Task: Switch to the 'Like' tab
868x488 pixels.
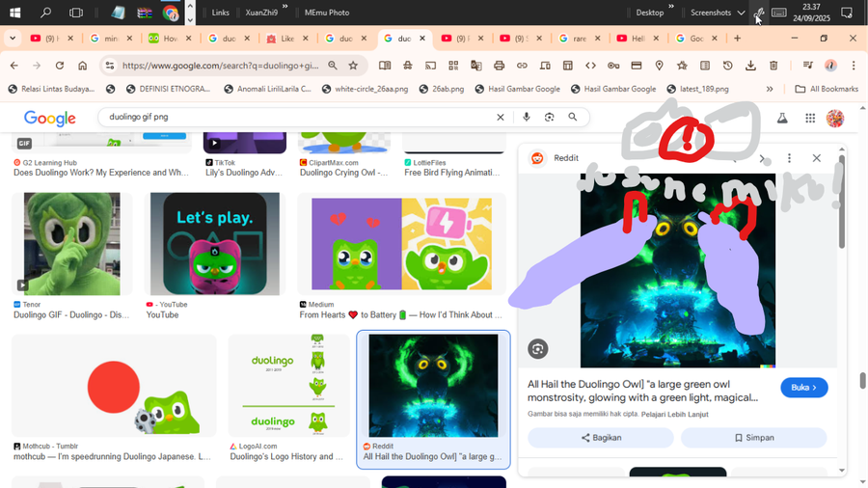Action: point(287,39)
